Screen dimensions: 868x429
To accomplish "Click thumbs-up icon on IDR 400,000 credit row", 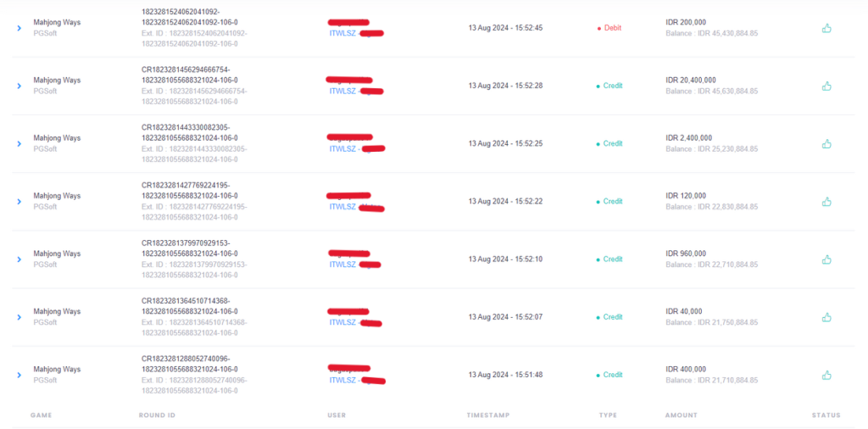I will click(x=826, y=375).
